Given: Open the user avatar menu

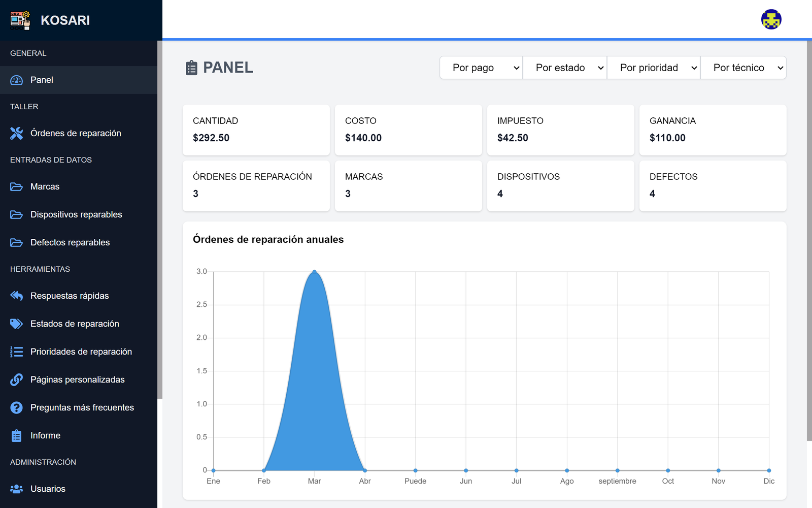Looking at the screenshot, I should pos(771,20).
